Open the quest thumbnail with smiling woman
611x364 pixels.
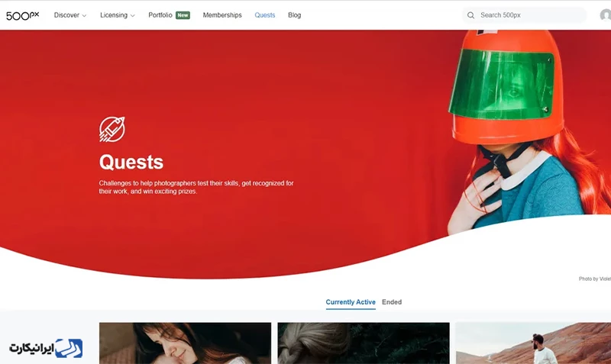[x=185, y=343]
